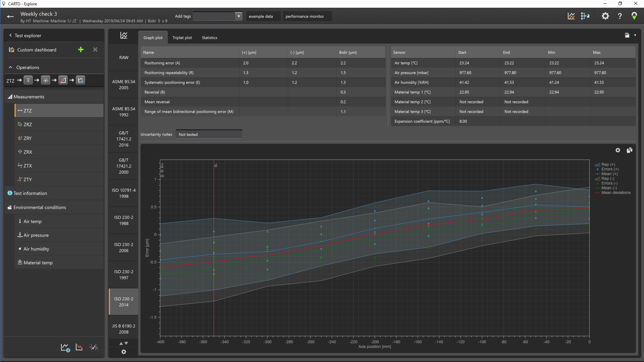Select the ZRX measurement
Image resolution: width=644 pixels, height=362 pixels.
pos(28,152)
